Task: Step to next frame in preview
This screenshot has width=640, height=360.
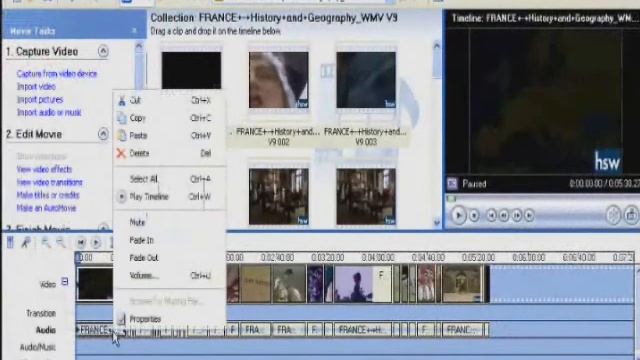Action: coord(517,215)
